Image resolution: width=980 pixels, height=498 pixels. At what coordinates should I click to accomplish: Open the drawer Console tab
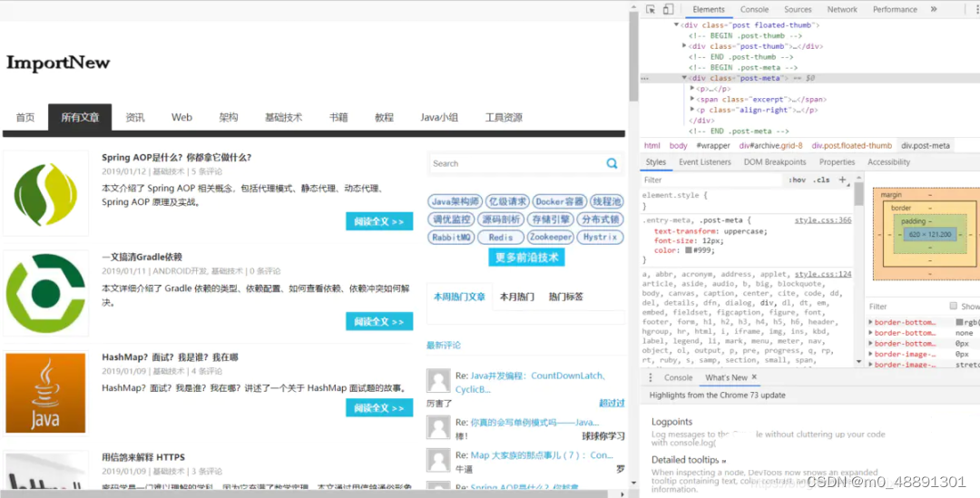678,377
